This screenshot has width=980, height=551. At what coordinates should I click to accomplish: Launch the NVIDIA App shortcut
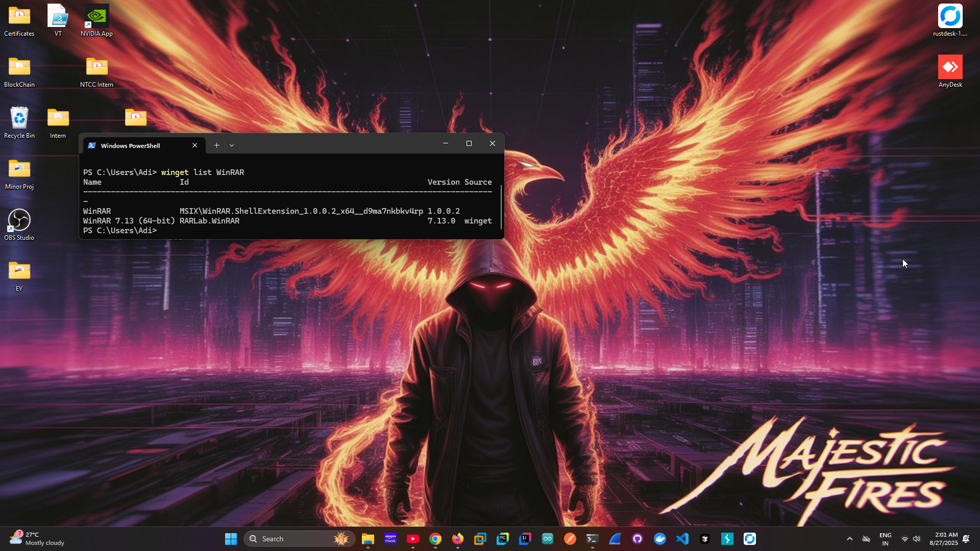[x=96, y=21]
